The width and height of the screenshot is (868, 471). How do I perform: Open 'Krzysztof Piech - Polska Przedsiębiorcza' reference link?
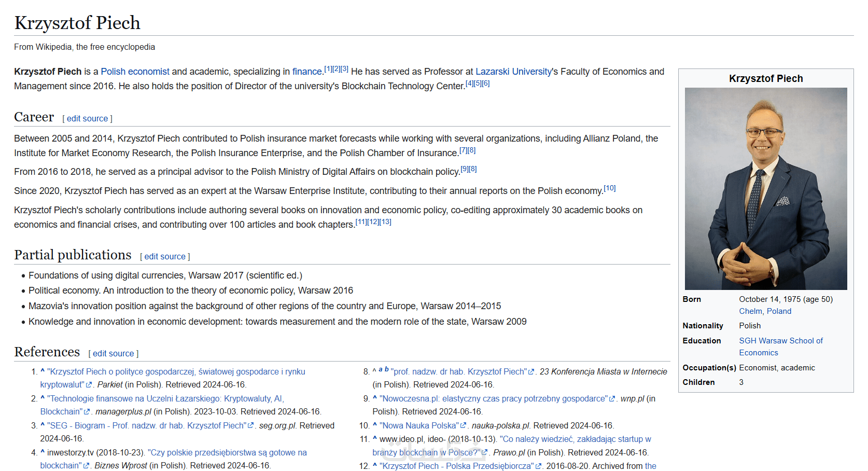460,466
